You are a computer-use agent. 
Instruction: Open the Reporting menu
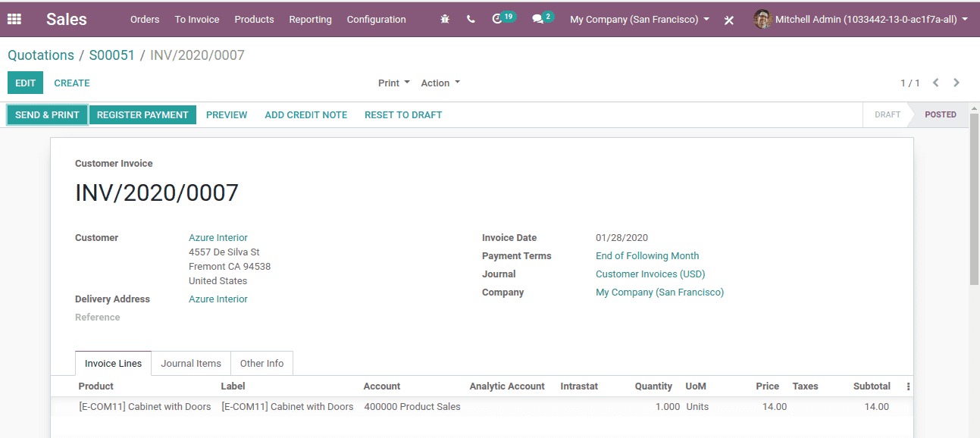[310, 20]
